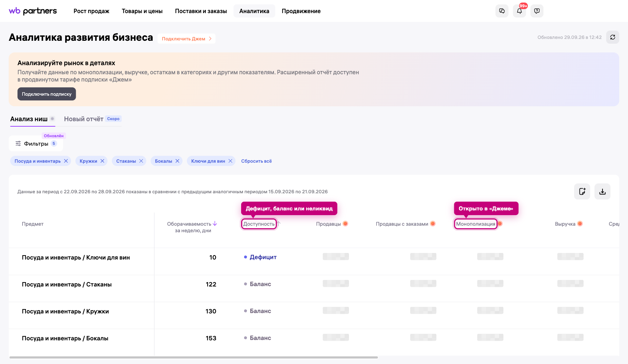628x364 pixels.
Task: Remove the "Стаканы" filter chip
Action: click(141, 161)
